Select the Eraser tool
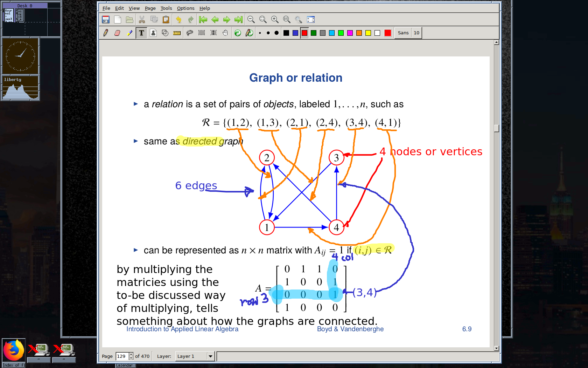Image resolution: width=588 pixels, height=368 pixels. [117, 33]
